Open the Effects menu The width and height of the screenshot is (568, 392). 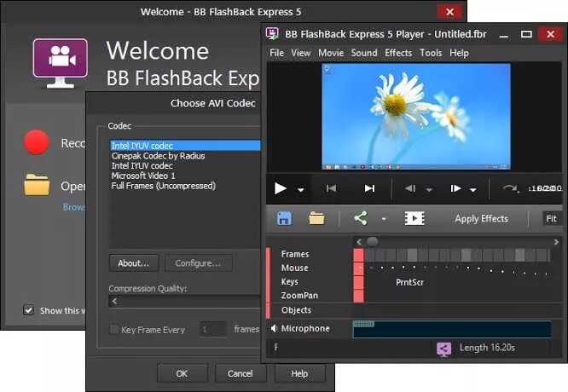(398, 53)
